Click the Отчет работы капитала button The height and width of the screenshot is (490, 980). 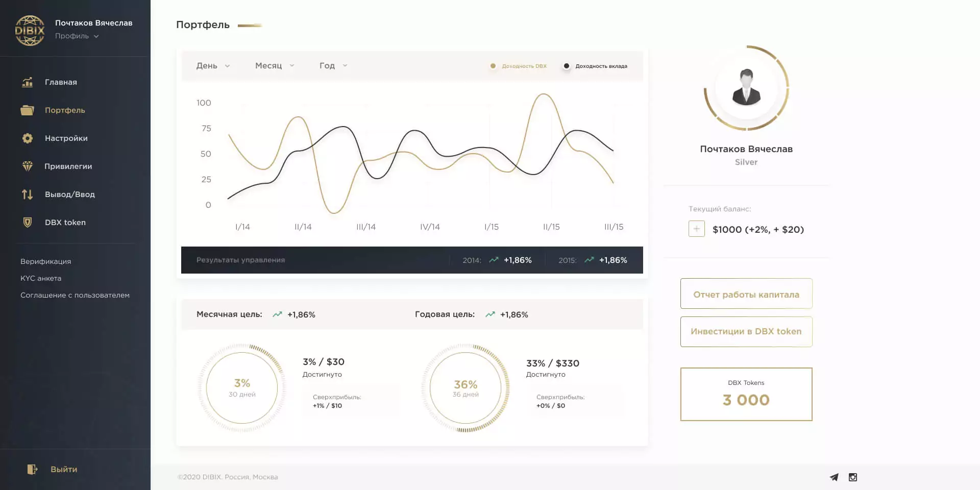pyautogui.click(x=746, y=293)
